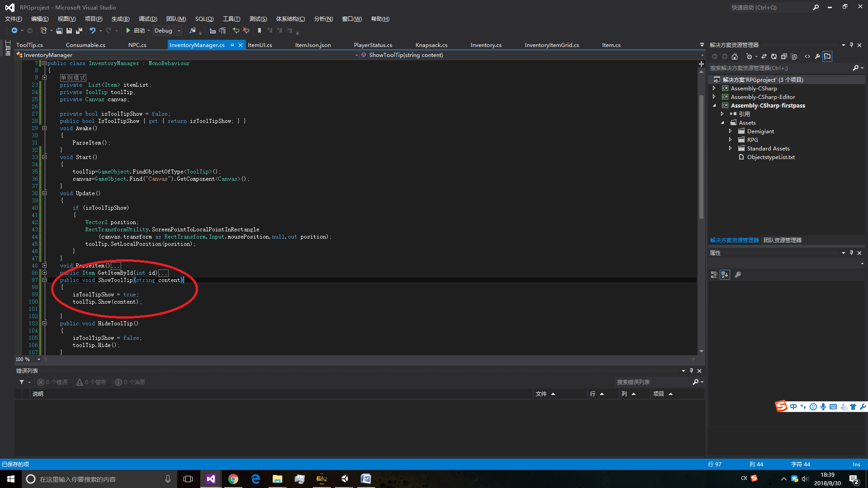This screenshot has width=868, height=488.
Task: Click the View Code icon in Solution Explorer
Action: [807, 56]
